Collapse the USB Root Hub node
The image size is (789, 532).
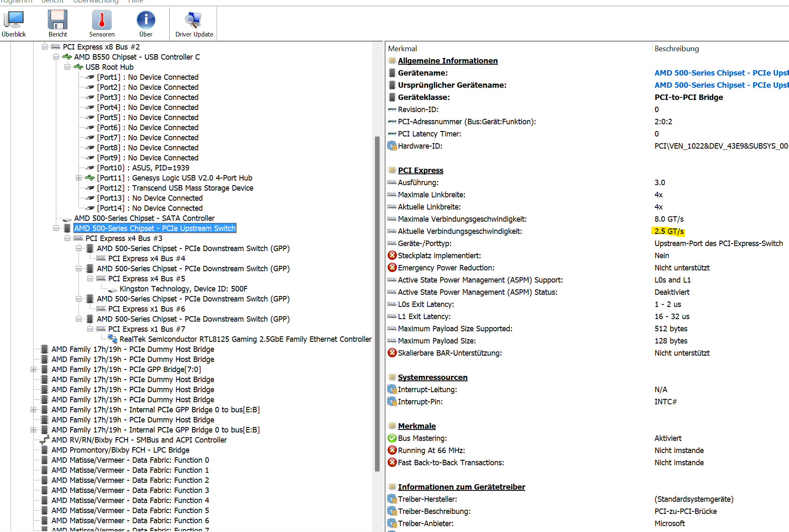pyautogui.click(x=67, y=67)
